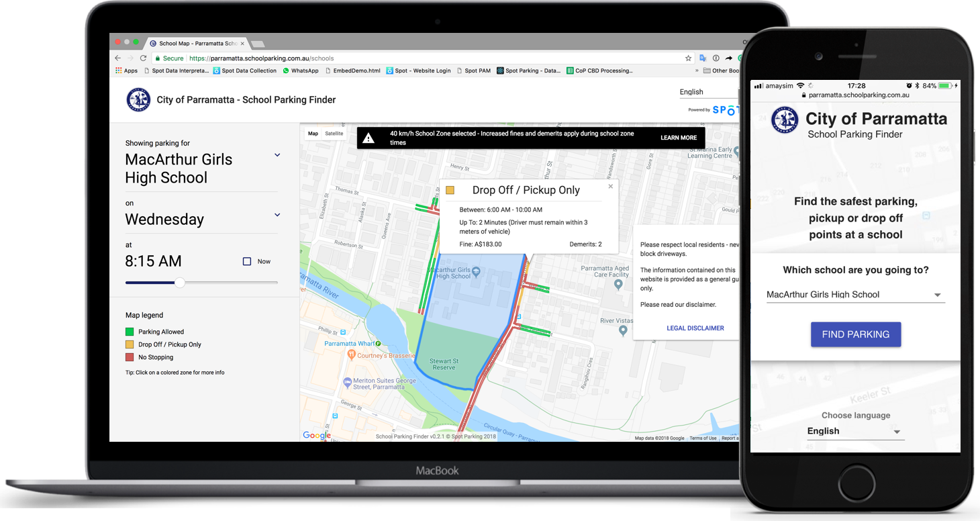Open the LEGAL DISCLAIMER link

[x=695, y=328]
